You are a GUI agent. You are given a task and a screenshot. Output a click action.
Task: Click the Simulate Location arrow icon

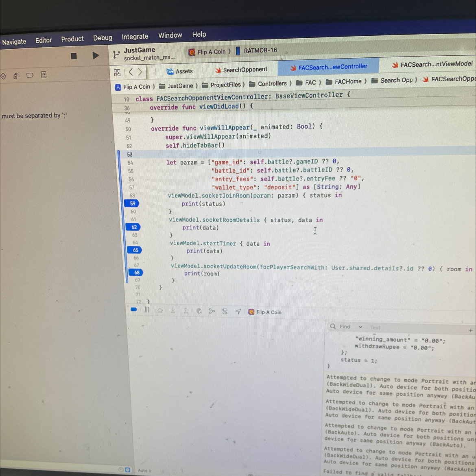tap(238, 312)
